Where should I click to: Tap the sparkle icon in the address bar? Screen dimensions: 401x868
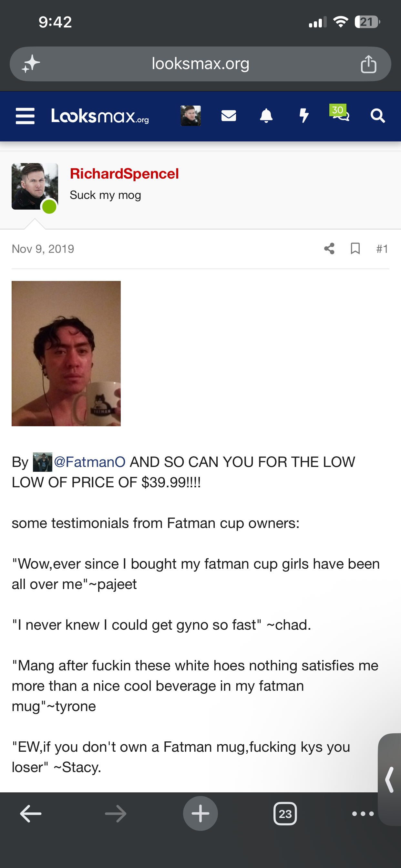coord(31,64)
